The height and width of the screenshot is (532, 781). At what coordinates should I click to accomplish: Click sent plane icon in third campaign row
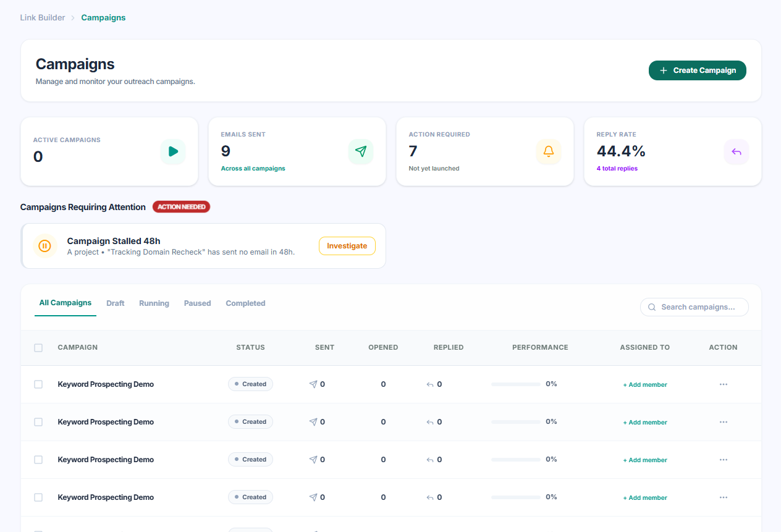tap(313, 460)
